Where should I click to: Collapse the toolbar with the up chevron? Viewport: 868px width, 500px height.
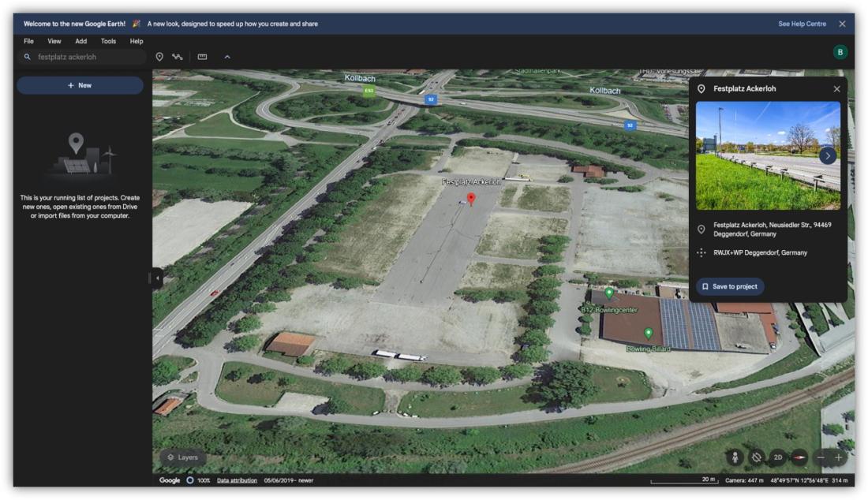(227, 57)
